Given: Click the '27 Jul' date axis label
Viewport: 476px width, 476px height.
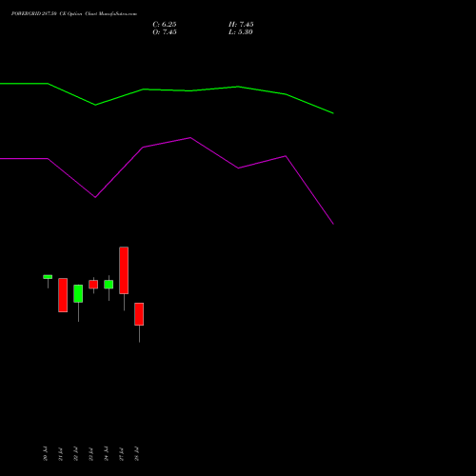Looking at the screenshot, I should coord(122,454).
